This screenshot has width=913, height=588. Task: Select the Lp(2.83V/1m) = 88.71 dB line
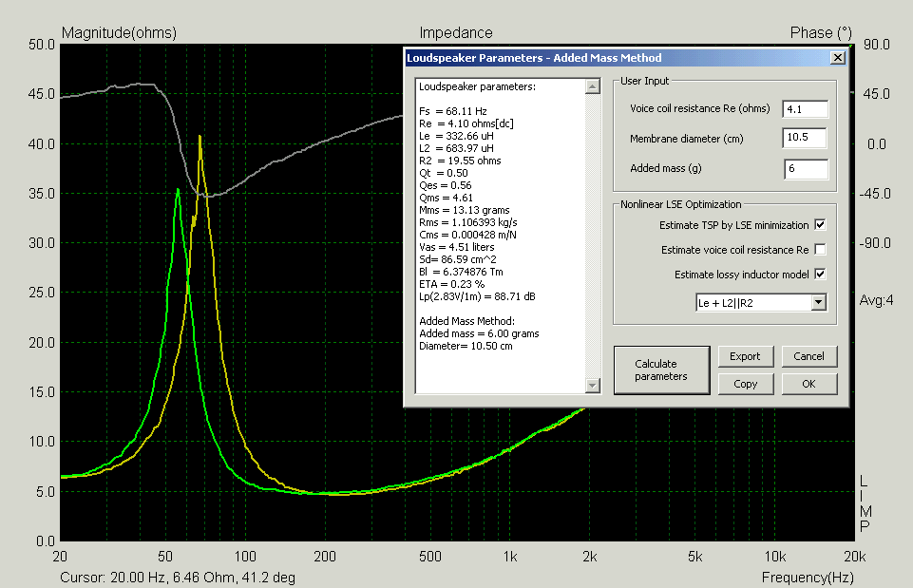(478, 296)
